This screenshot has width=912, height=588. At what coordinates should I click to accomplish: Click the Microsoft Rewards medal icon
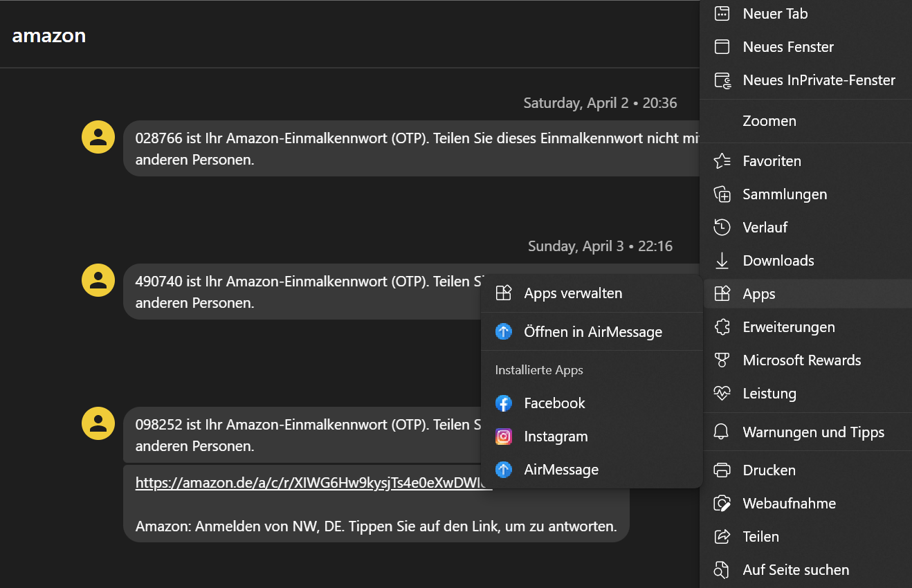[722, 360]
